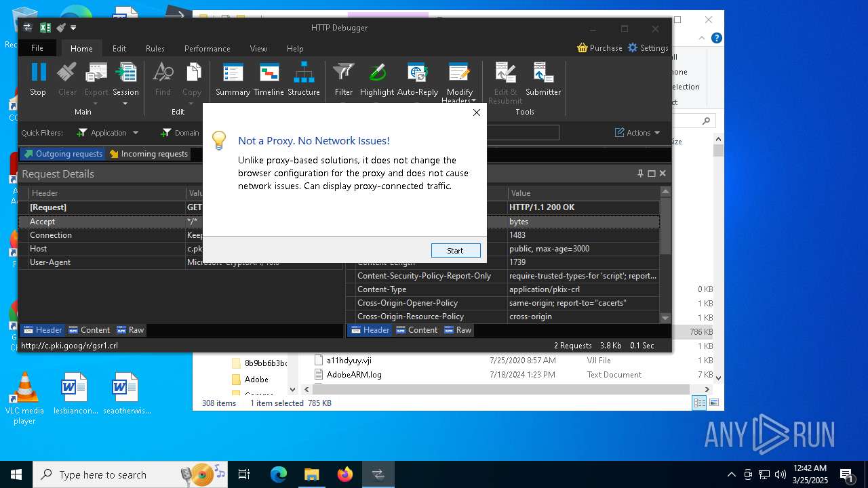Image resolution: width=868 pixels, height=488 pixels.
Task: Maximize the Request Details panel
Action: (652, 174)
